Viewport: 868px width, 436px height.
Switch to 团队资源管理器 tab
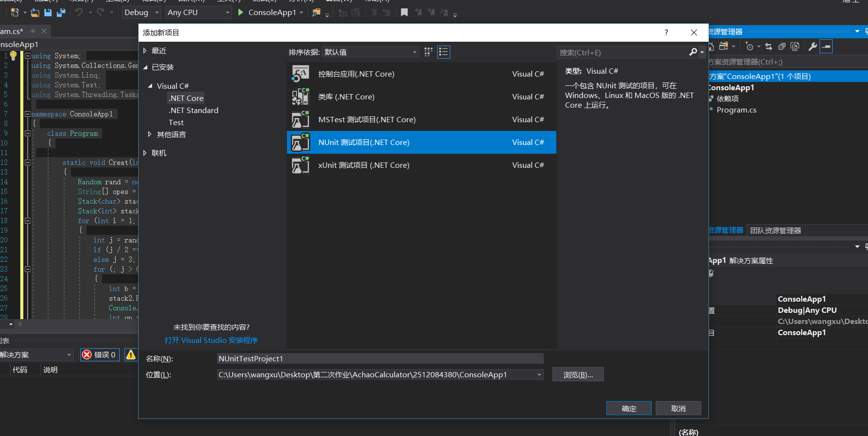[x=775, y=231]
